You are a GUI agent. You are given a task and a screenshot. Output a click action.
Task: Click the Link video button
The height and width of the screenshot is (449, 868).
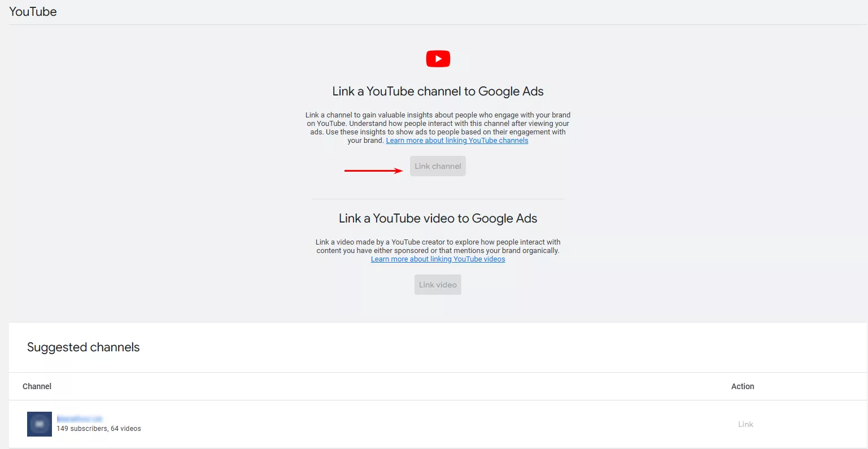coord(438,284)
